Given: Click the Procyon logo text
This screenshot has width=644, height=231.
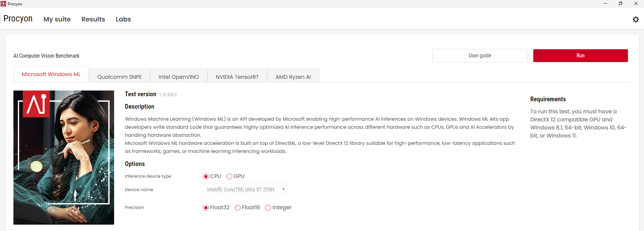Looking at the screenshot, I should click(18, 19).
